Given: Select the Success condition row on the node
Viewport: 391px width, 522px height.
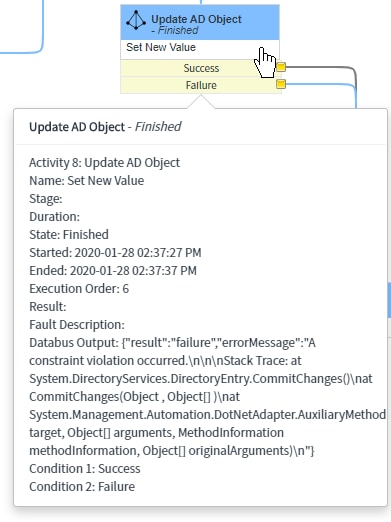Looking at the screenshot, I should point(200,68).
